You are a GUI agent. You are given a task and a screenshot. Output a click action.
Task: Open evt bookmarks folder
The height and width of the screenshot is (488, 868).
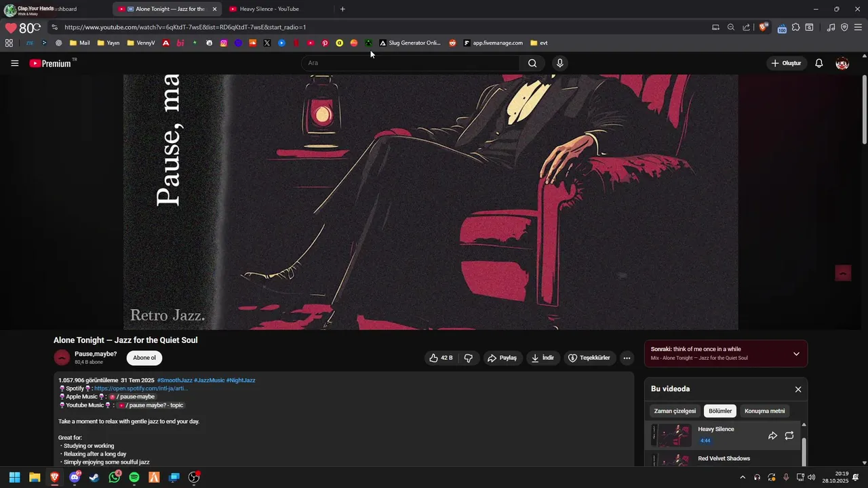tap(539, 43)
